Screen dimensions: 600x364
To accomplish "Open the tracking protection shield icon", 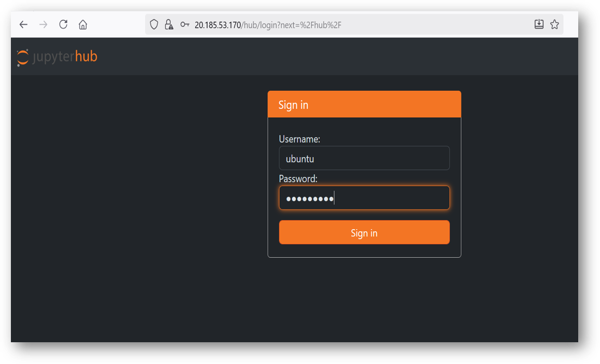I will (154, 24).
